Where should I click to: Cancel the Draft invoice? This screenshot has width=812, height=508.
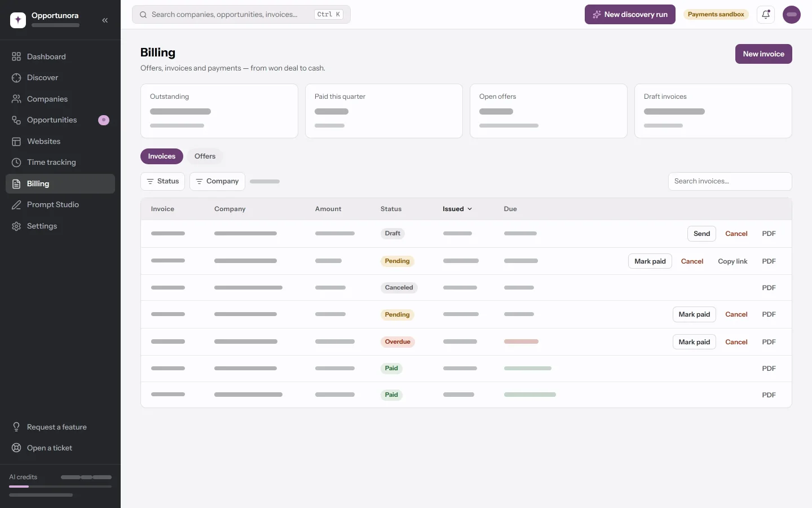pos(736,234)
